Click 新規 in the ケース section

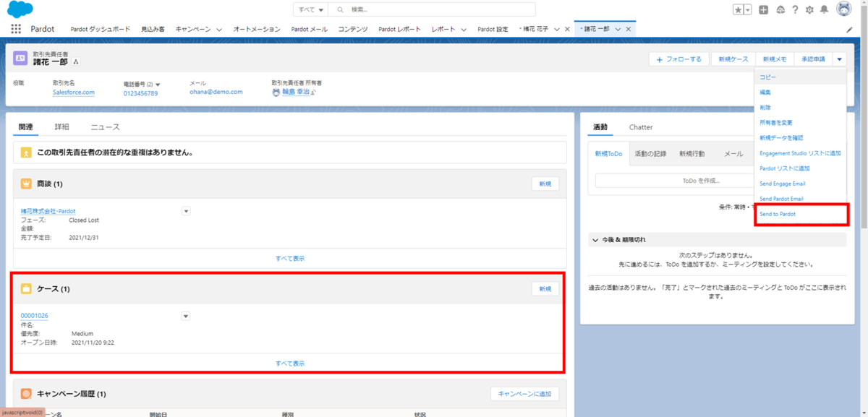545,289
